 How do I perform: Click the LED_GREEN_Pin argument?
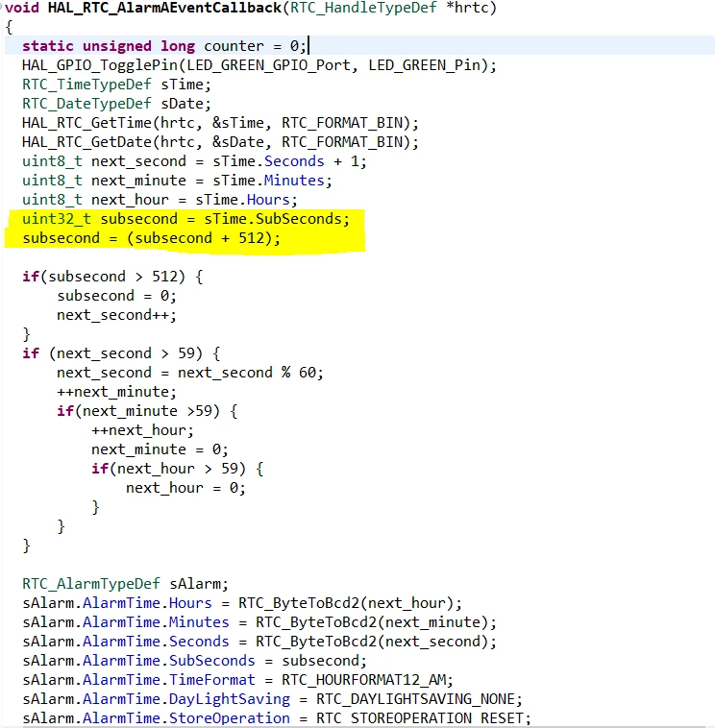[424, 65]
